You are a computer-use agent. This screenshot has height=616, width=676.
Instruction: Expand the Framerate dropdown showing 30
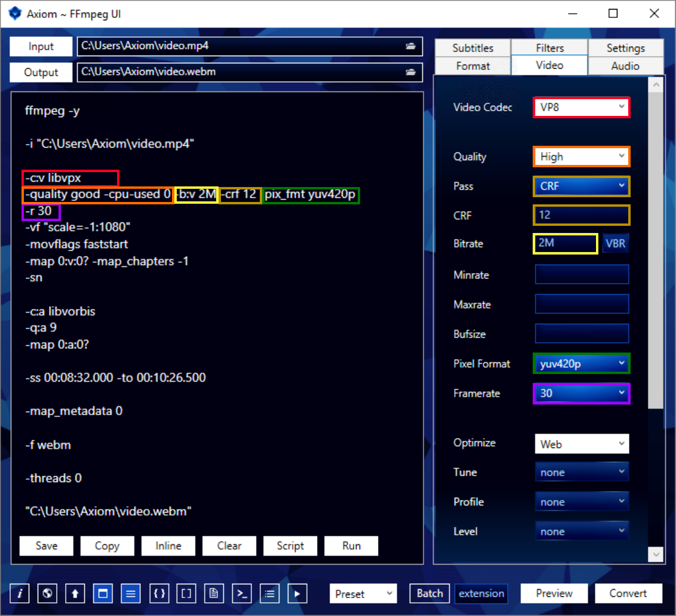coord(582,393)
